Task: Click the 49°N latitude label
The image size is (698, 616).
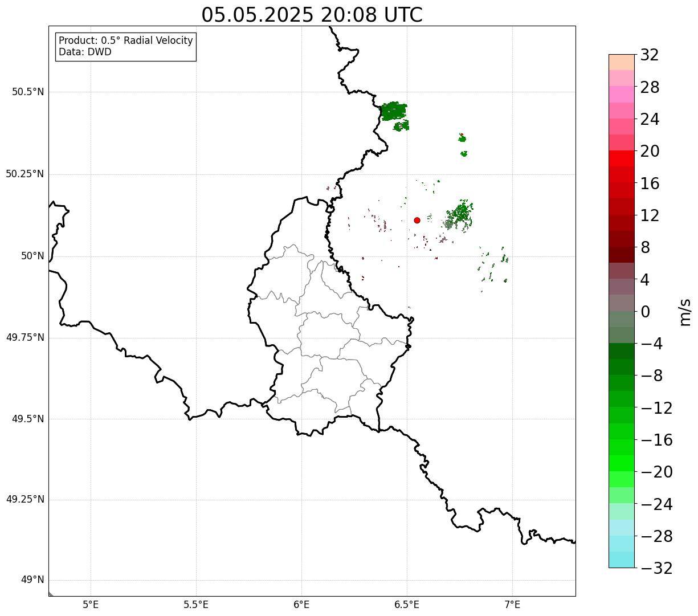Action: pos(32,580)
